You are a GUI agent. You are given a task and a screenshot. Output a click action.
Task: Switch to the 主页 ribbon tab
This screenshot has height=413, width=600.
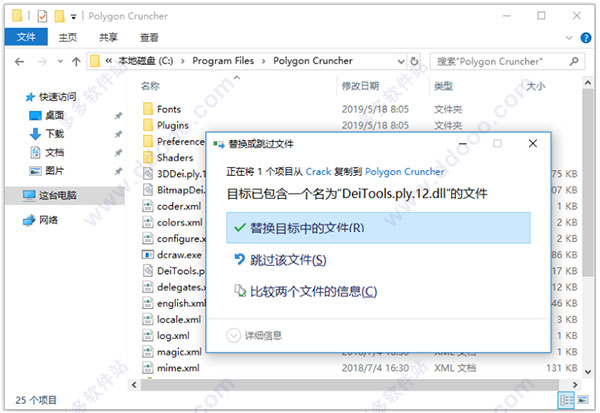(68, 37)
